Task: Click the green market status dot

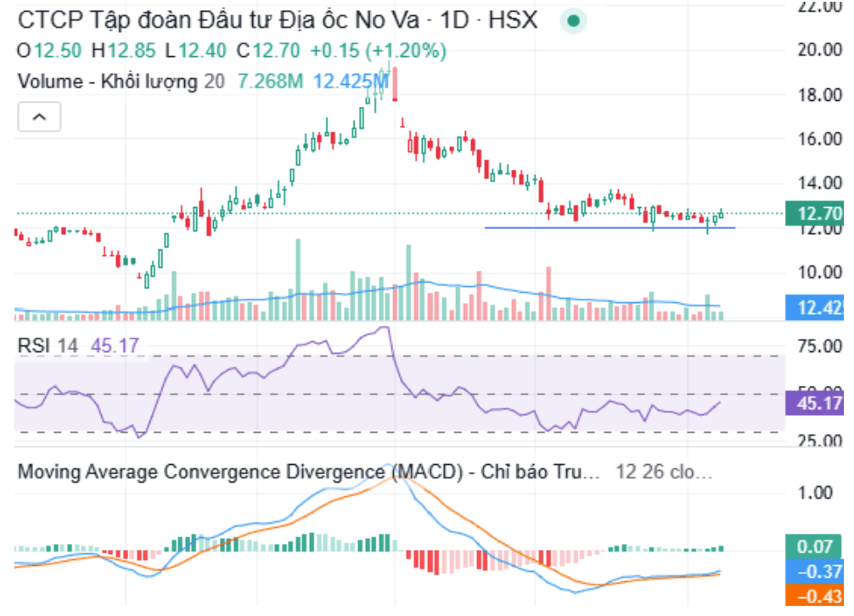Action: (573, 21)
